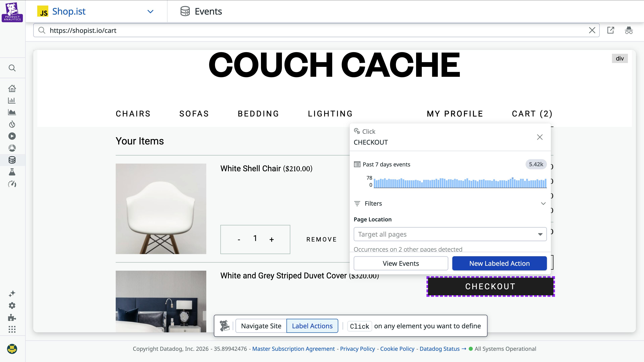Open the MY PROFILE menu item
Viewport: 644px width, 362px height.
point(455,114)
